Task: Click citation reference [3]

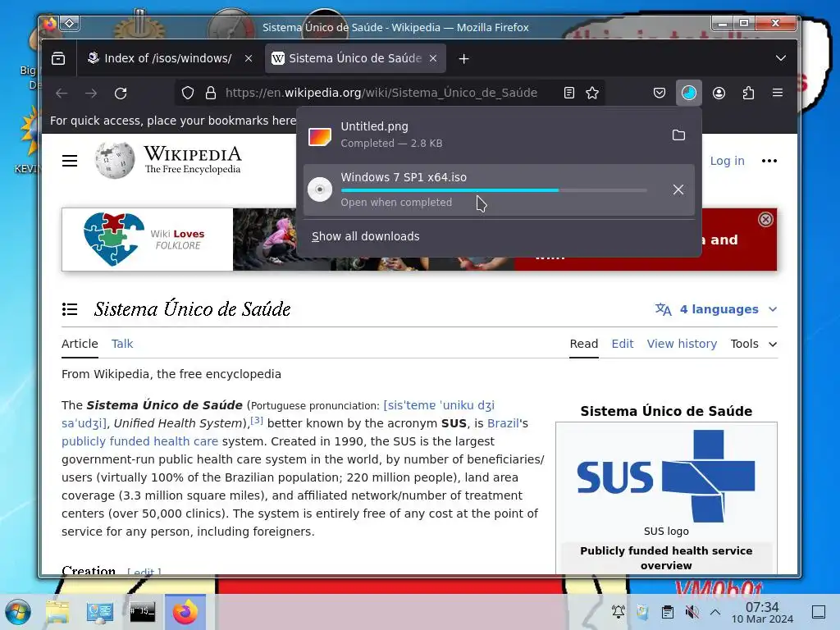Action: pyautogui.click(x=257, y=421)
